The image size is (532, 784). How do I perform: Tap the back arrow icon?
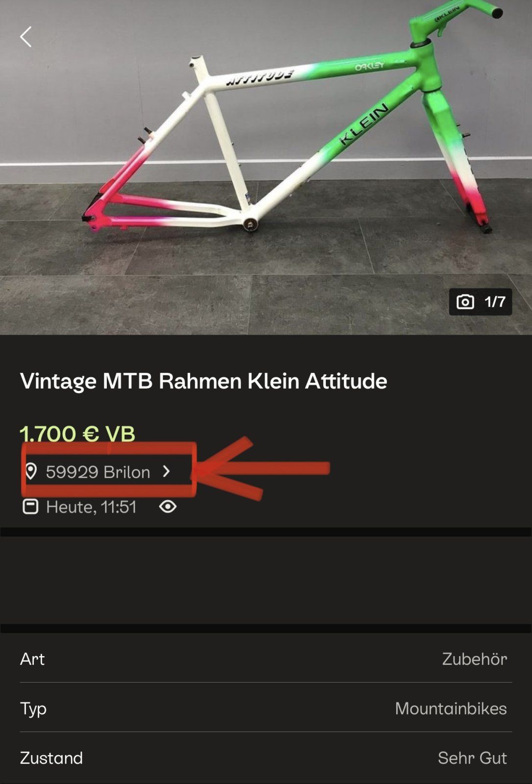point(26,37)
